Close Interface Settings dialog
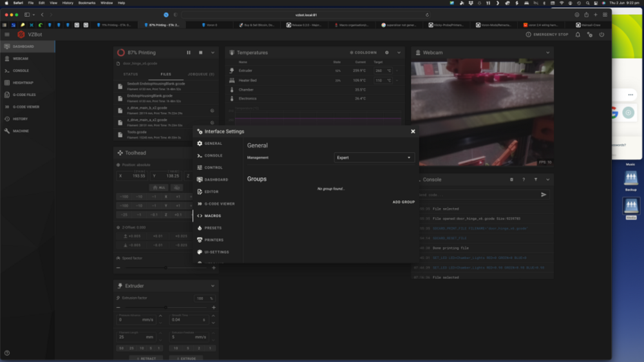Viewport: 644px width, 362px height. point(413,131)
